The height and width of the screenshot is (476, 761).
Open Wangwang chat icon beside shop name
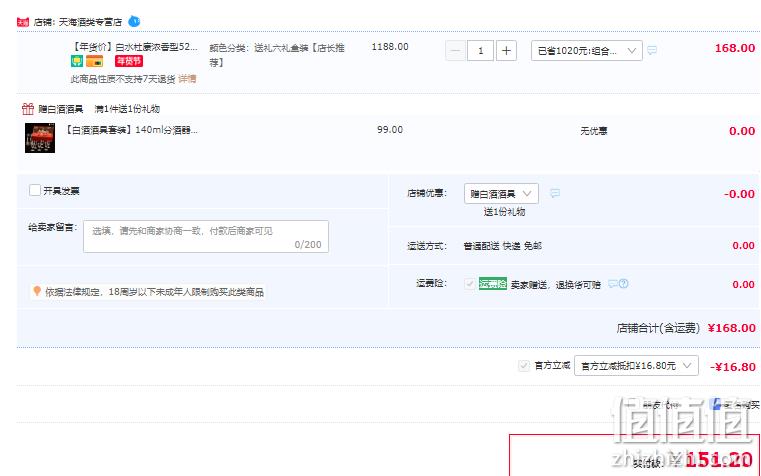coord(134,21)
